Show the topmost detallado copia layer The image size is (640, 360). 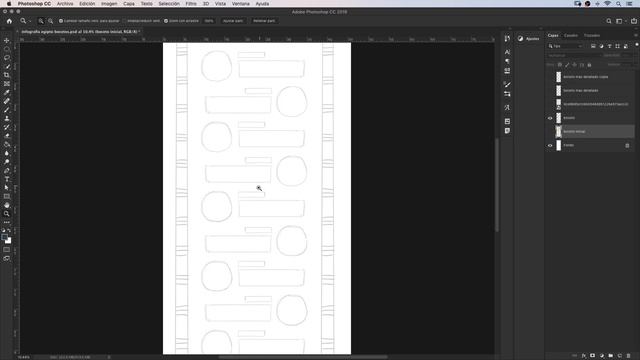(x=550, y=77)
